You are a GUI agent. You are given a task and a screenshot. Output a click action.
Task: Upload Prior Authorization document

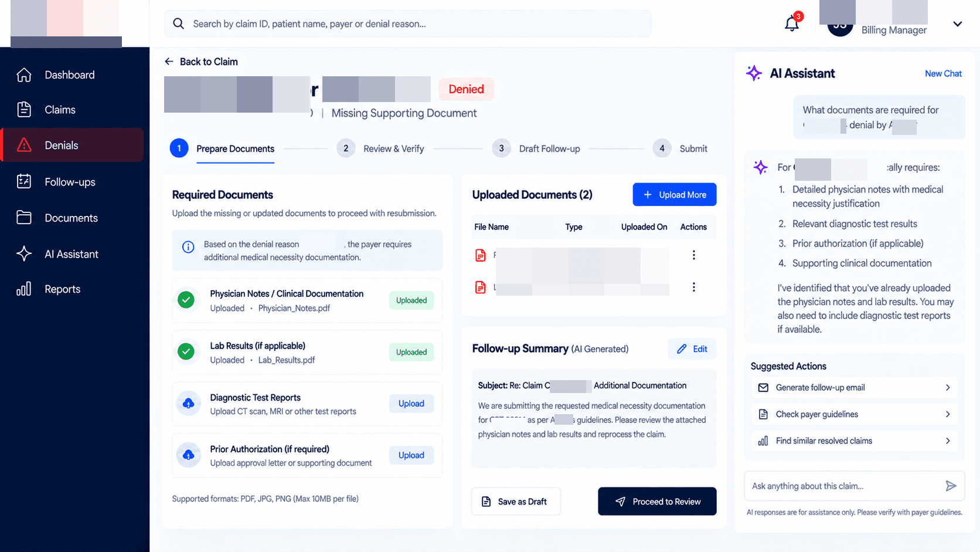(x=411, y=455)
